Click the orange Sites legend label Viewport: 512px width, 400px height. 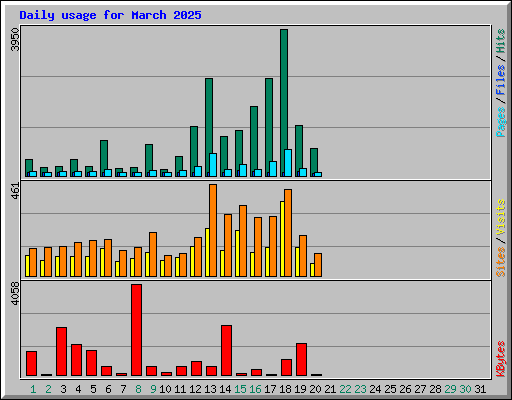pyautogui.click(x=501, y=262)
